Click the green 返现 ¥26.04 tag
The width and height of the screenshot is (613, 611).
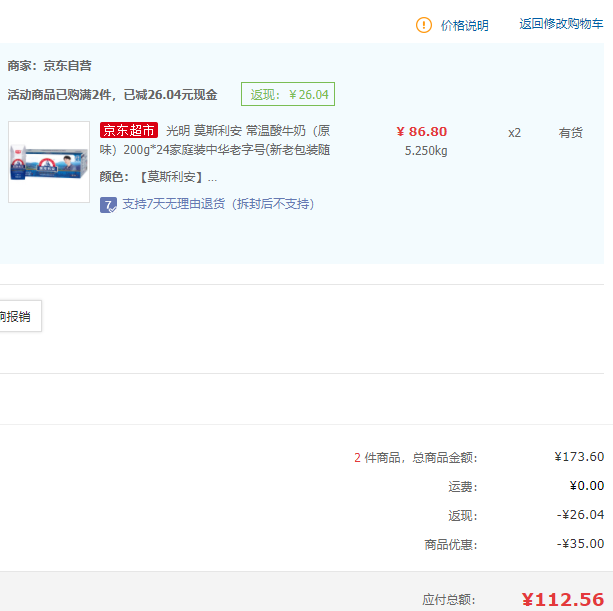point(288,95)
